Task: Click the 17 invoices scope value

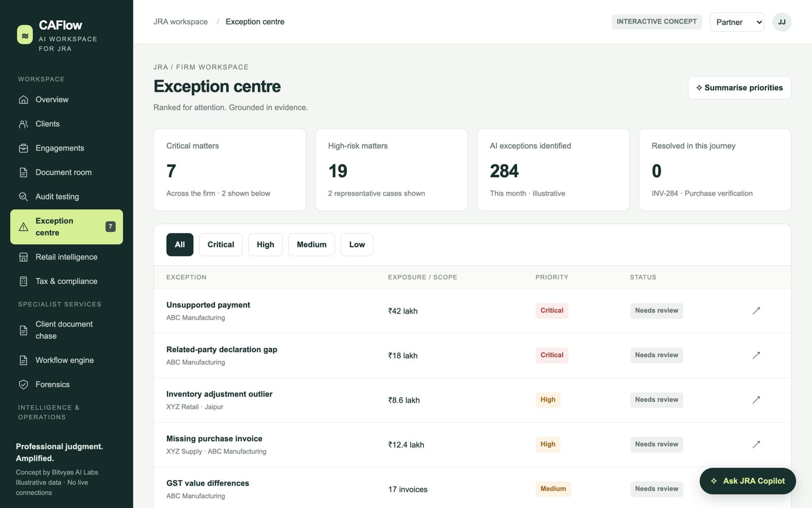Action: 408,489
